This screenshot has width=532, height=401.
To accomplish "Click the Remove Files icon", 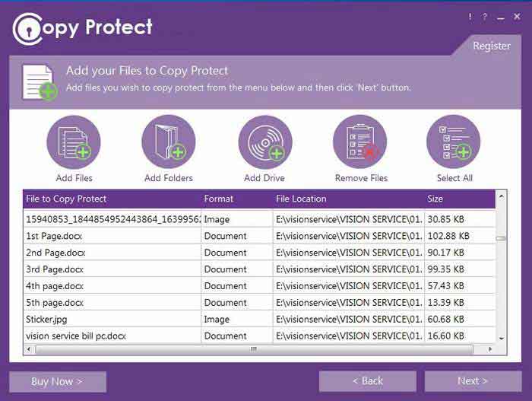I will pyautogui.click(x=360, y=142).
